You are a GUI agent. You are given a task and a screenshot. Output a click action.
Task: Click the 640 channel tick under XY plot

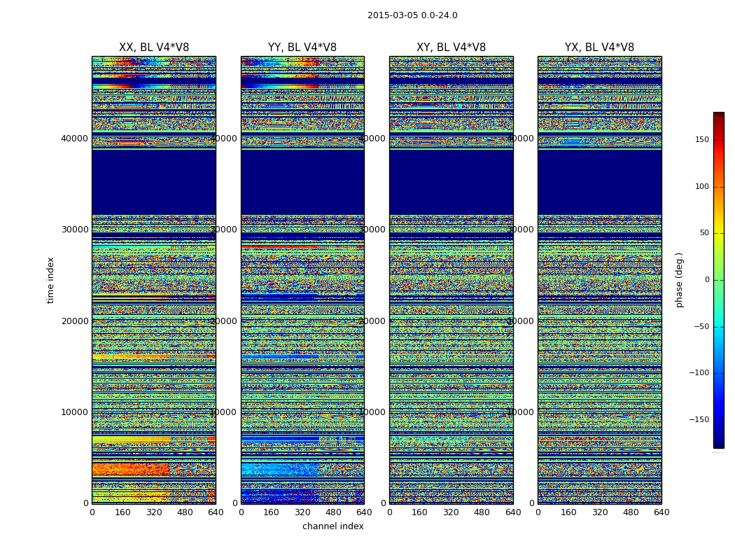pos(513,512)
